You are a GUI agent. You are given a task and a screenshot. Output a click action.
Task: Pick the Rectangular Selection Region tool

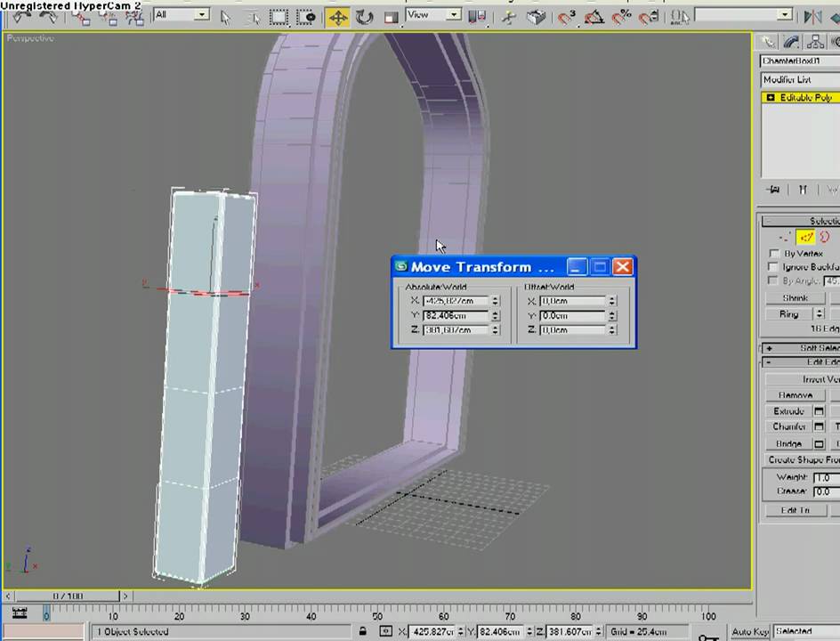(279, 18)
